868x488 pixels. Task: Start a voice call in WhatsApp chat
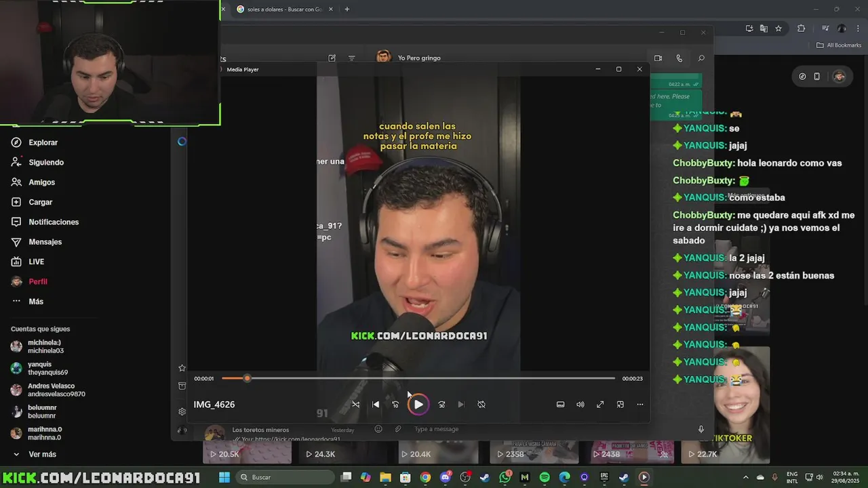(679, 58)
